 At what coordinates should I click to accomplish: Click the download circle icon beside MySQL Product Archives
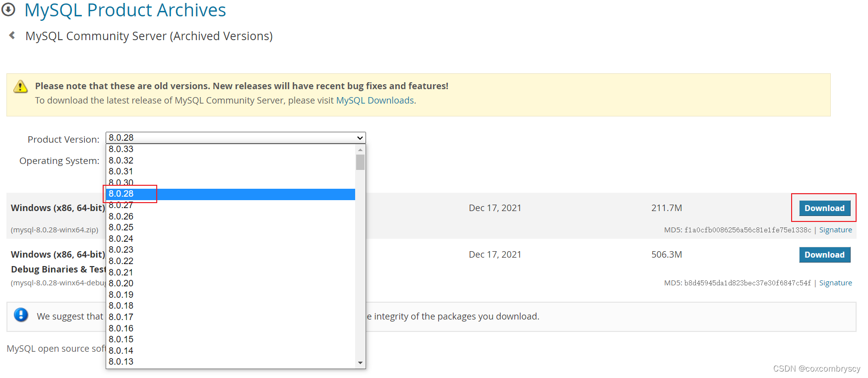click(8, 9)
